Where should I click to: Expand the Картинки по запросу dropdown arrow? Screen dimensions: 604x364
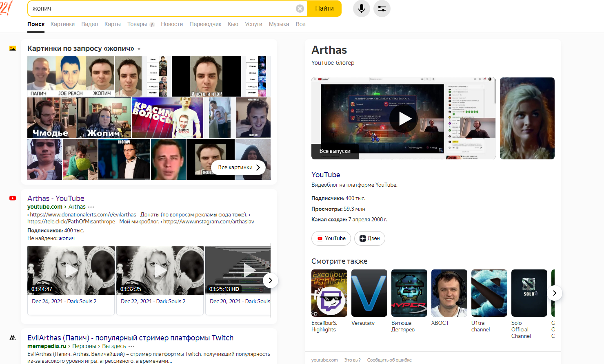139,49
